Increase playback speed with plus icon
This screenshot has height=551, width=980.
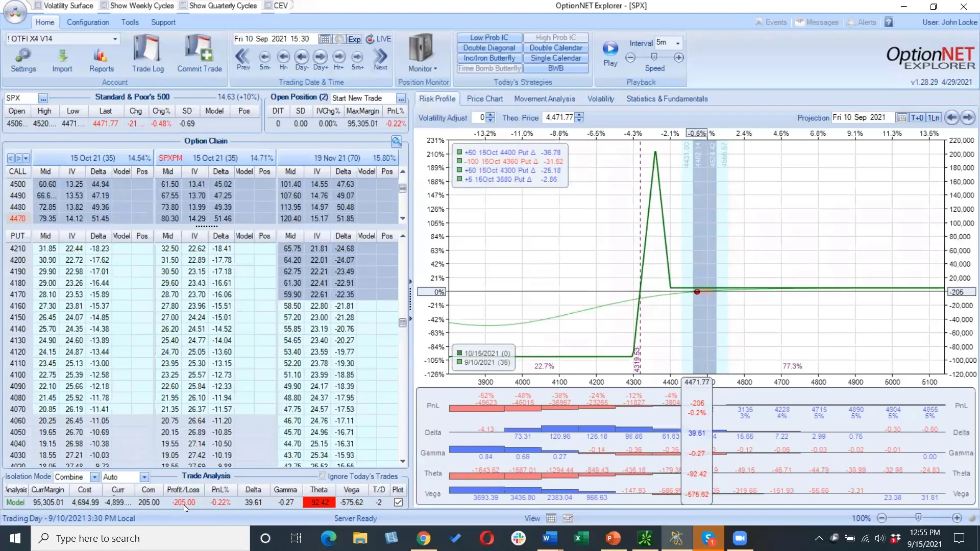(679, 58)
